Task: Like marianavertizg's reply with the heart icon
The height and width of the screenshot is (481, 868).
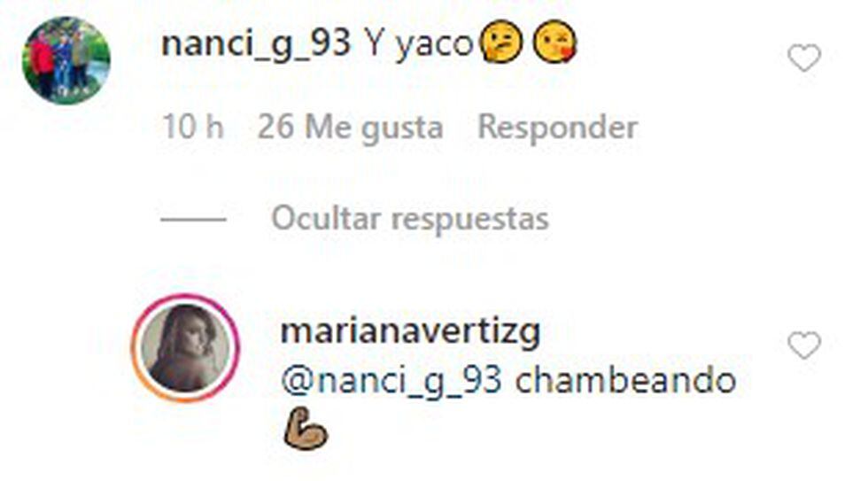Action: pos(804,345)
